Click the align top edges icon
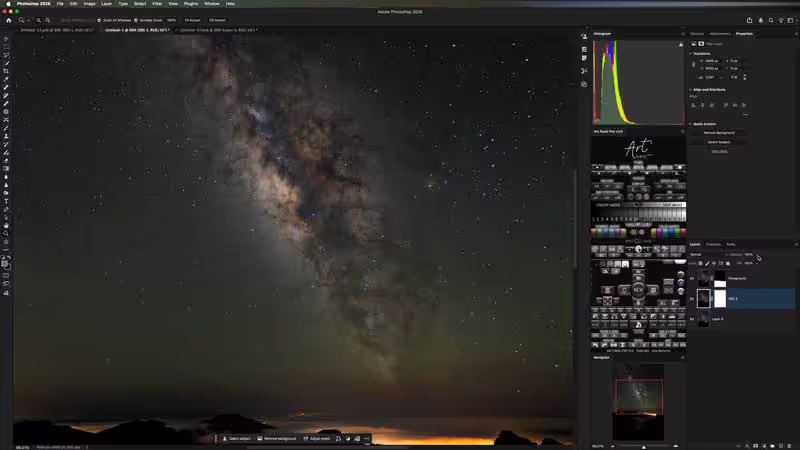The height and width of the screenshot is (450, 800). click(x=726, y=105)
